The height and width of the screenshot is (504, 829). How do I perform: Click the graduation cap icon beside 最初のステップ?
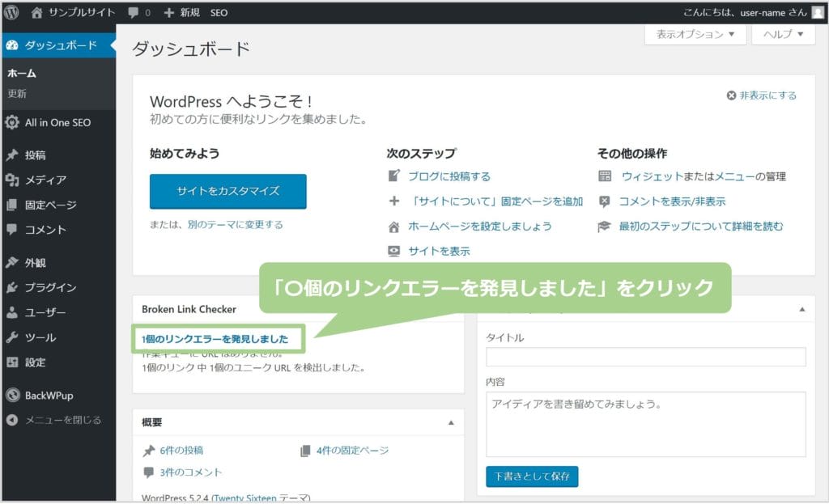coord(604,227)
